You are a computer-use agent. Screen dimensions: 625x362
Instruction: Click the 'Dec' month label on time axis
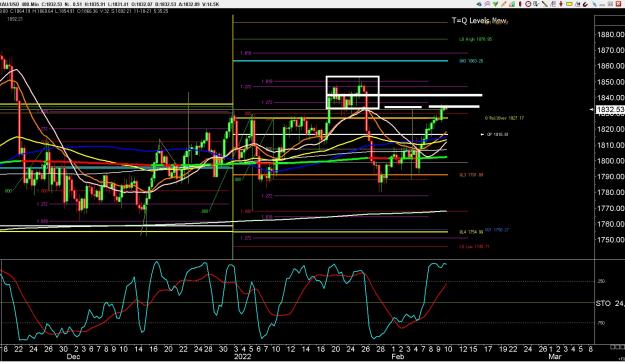pyautogui.click(x=73, y=357)
